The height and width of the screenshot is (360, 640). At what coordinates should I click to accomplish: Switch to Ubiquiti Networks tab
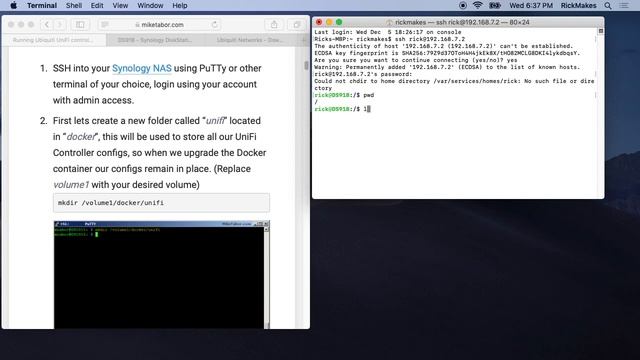(251, 40)
